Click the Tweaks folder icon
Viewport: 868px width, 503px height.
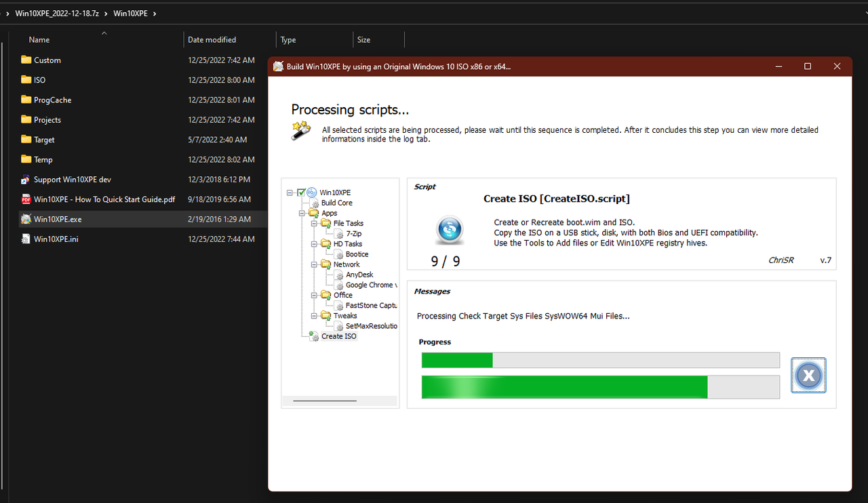[326, 316]
